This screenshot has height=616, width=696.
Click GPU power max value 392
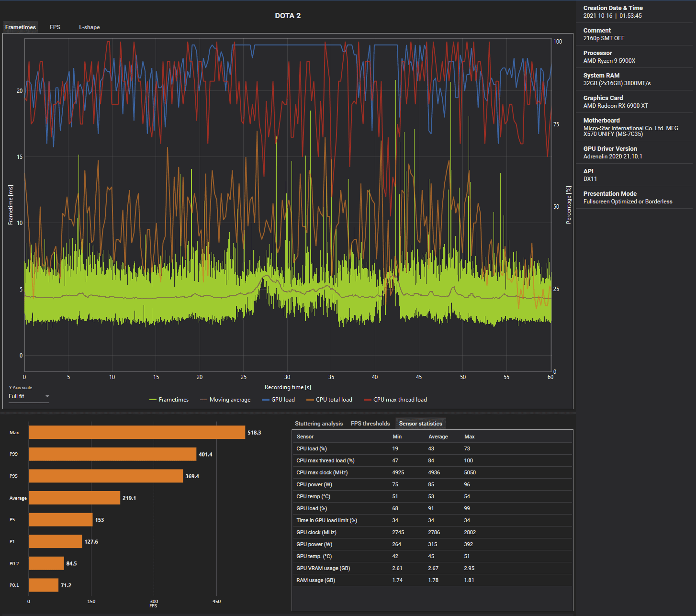coord(469,544)
